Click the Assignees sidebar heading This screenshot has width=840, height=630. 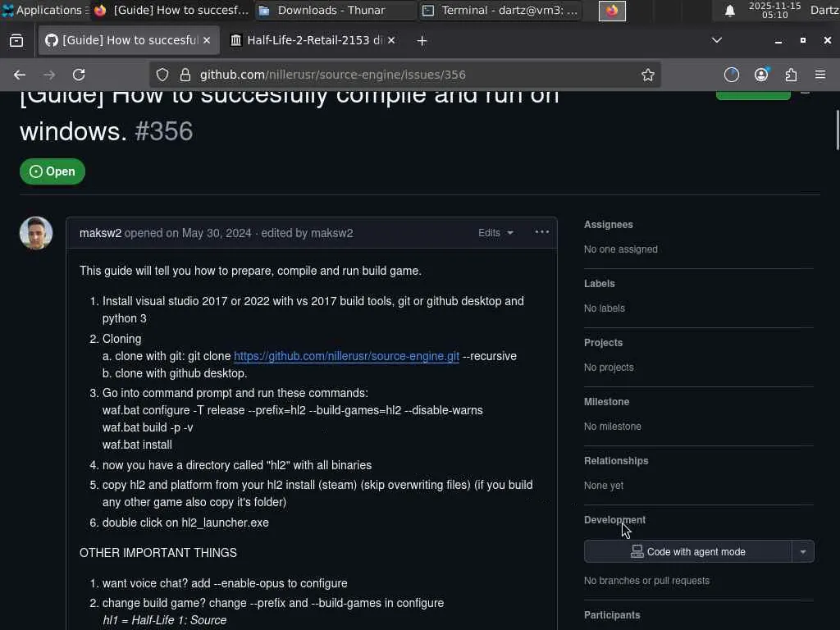(608, 225)
